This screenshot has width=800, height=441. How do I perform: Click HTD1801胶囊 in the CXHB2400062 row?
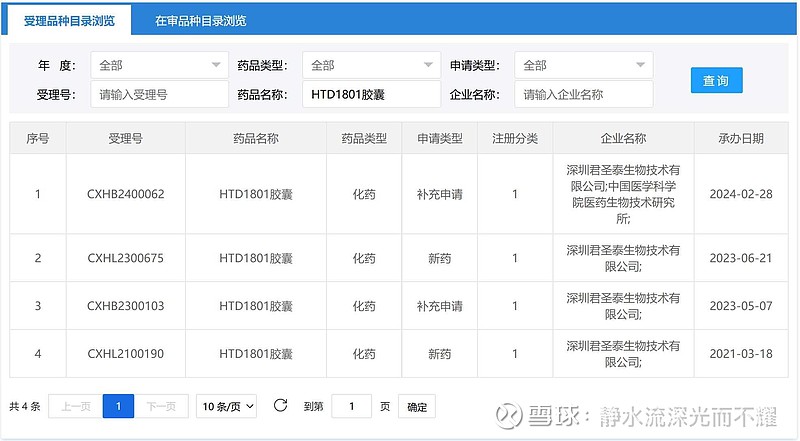point(256,194)
